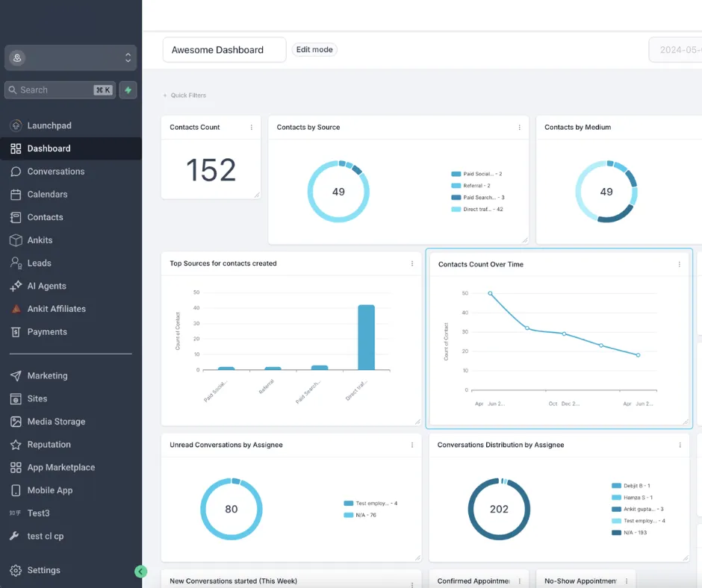Open Contacts in the sidebar menu
Screen dimensions: 702x588
click(x=45, y=217)
